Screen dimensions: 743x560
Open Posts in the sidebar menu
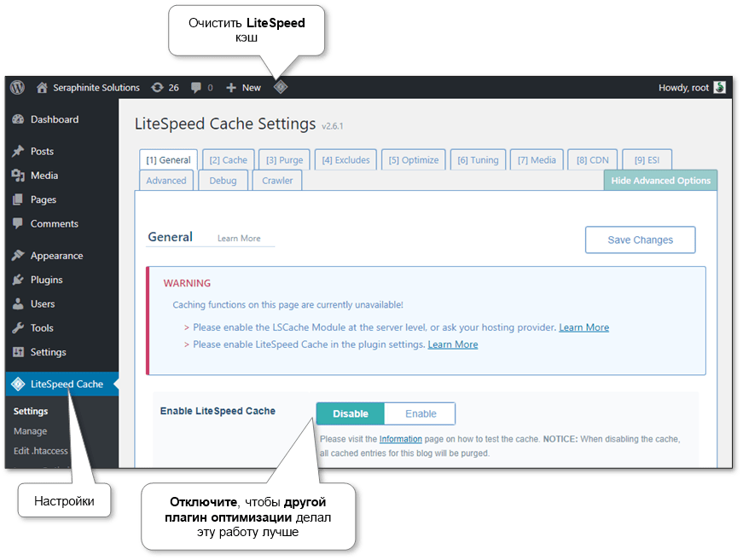click(x=42, y=152)
